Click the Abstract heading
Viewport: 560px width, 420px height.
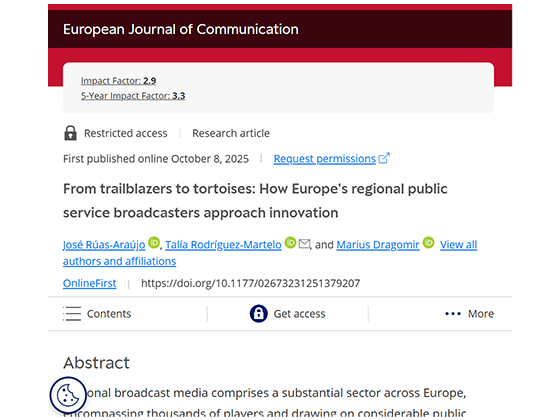(96, 363)
